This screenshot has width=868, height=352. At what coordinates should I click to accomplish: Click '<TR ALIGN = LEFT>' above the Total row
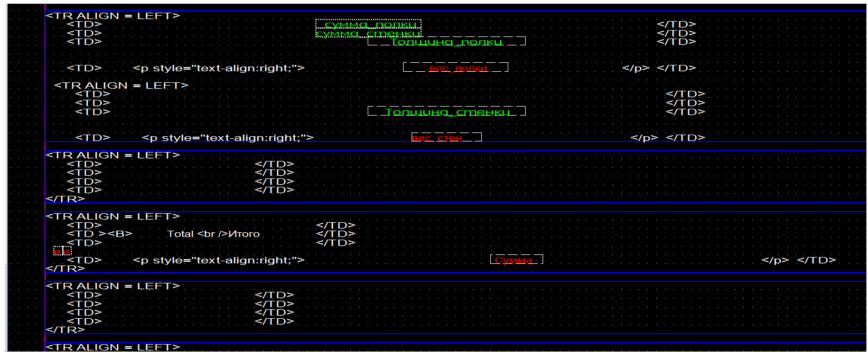tap(113, 216)
